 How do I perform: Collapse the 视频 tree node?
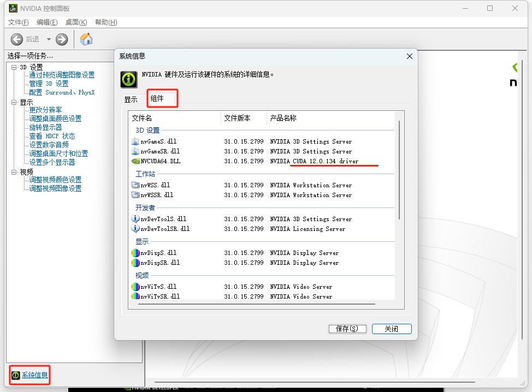(14, 172)
